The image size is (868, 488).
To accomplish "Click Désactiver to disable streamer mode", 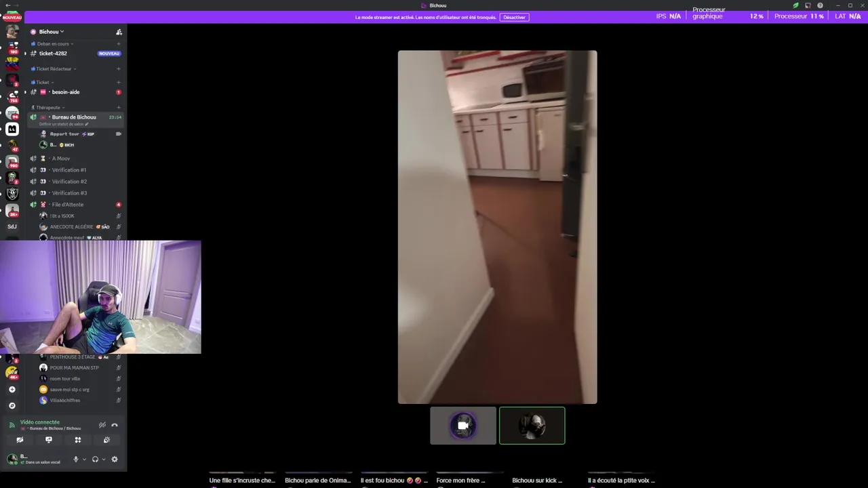I will pos(514,17).
